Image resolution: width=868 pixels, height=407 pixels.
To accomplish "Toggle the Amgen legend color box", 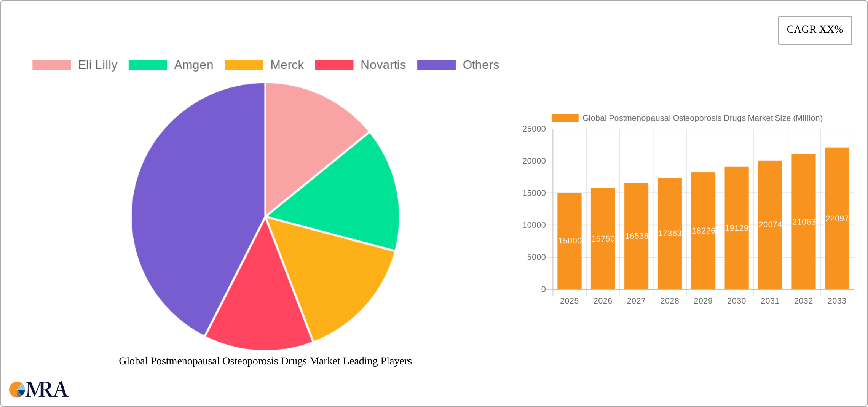I will (x=148, y=65).
